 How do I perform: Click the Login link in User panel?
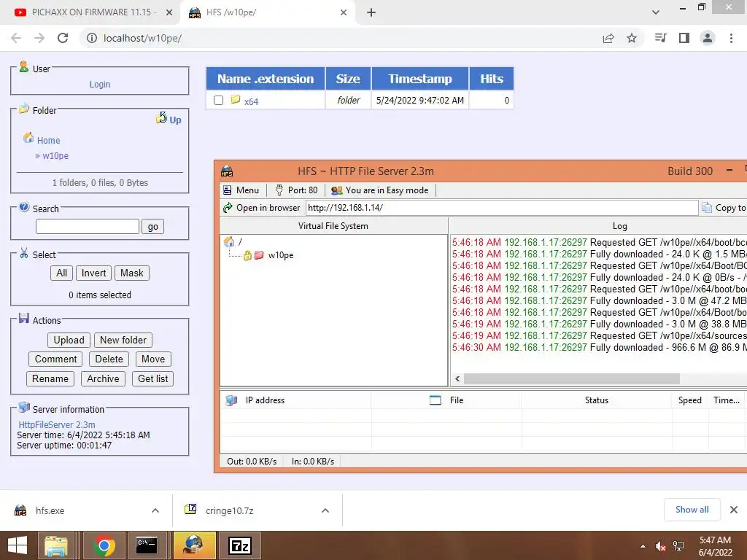point(99,85)
